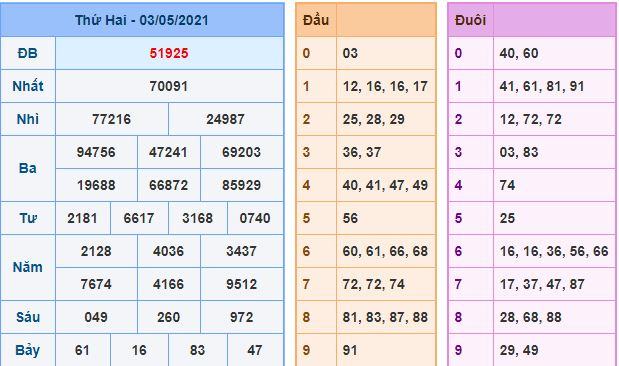Click the Nhì prize number 24987
Screen dimensions: 619x366
(x=225, y=119)
